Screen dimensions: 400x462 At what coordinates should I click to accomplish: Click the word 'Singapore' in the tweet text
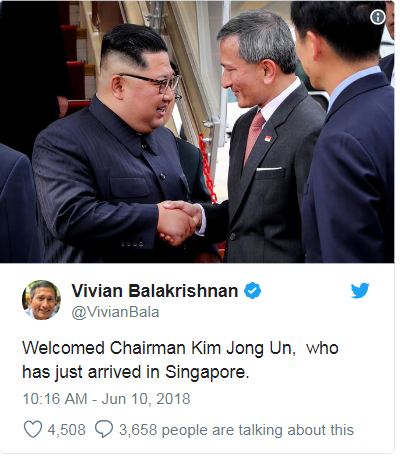[x=205, y=373]
